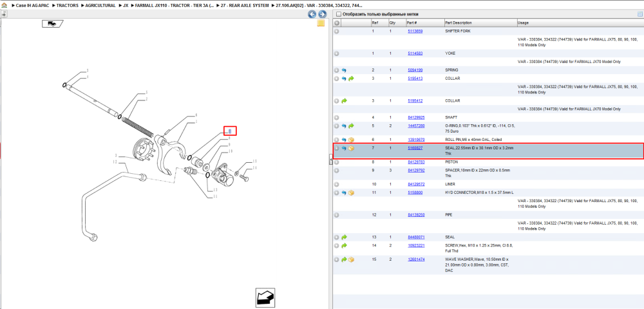This screenshot has width=644, height=309.
Task: Select the HYD CONNECTOR description text
Action: 479,192
